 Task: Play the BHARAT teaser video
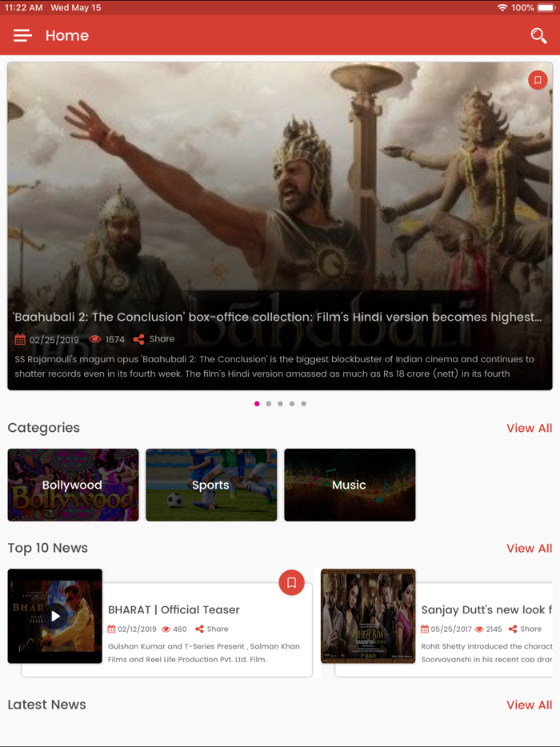(x=55, y=616)
